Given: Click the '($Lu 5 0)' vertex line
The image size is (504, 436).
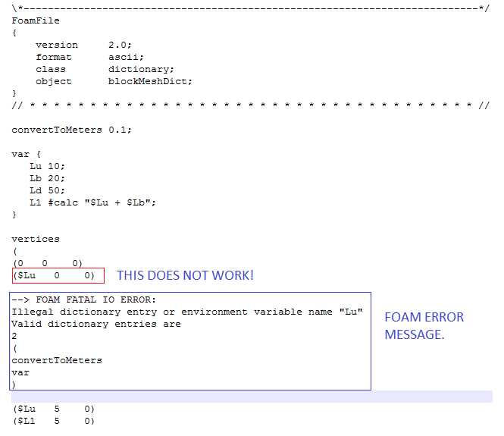Looking at the screenshot, I should click(54, 409).
